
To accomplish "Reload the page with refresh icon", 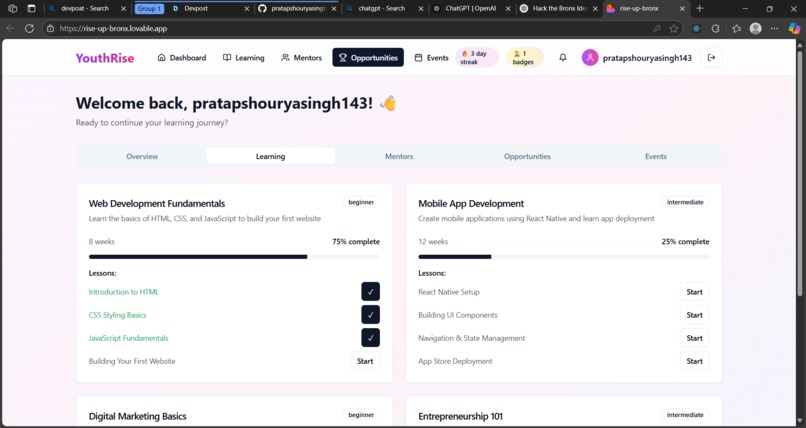I will tap(29, 29).
